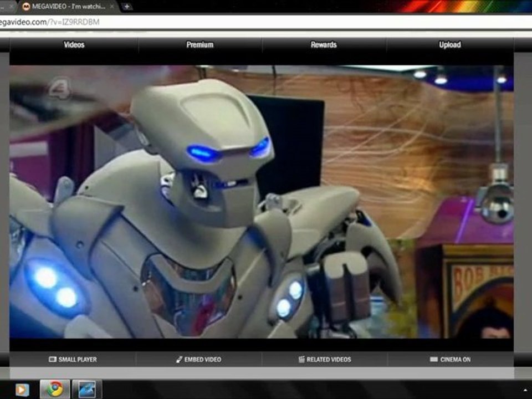
Task: Click the Megavideo favicon in the tab
Action: [26, 7]
